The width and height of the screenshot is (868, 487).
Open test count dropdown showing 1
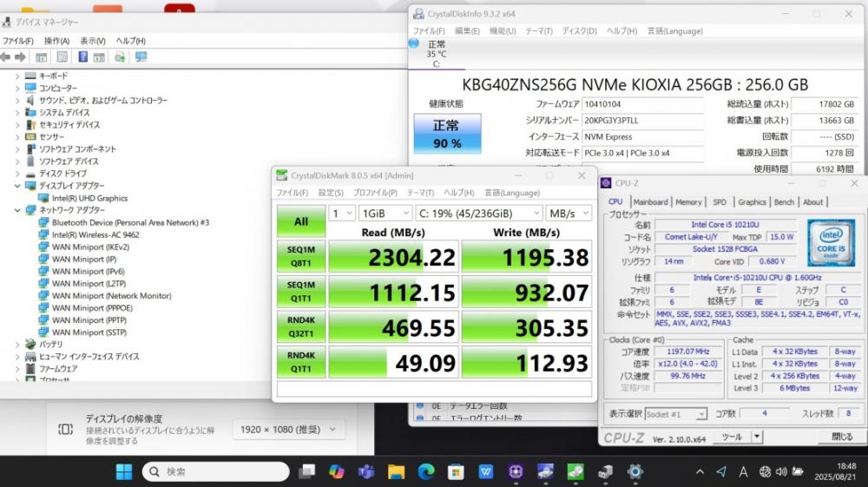tap(341, 213)
